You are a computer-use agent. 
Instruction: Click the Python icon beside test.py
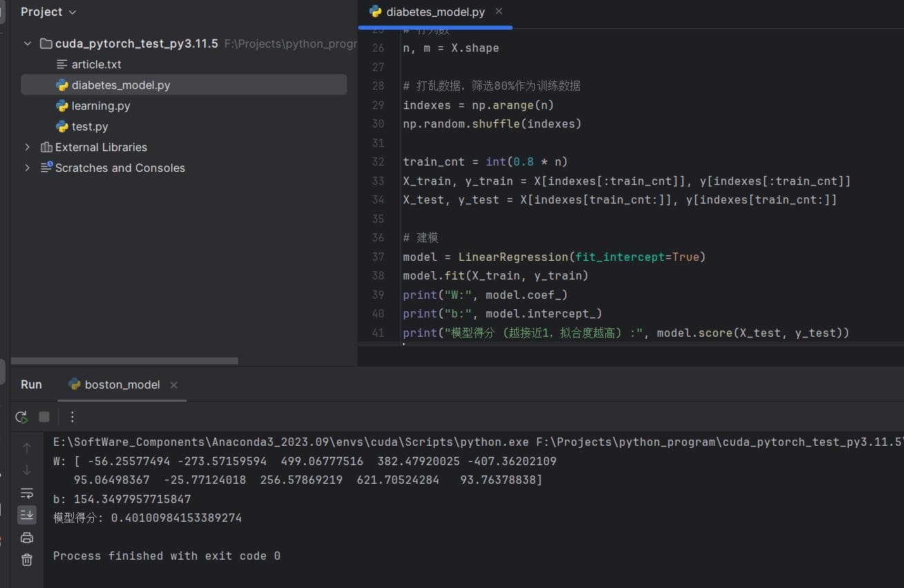(62, 126)
